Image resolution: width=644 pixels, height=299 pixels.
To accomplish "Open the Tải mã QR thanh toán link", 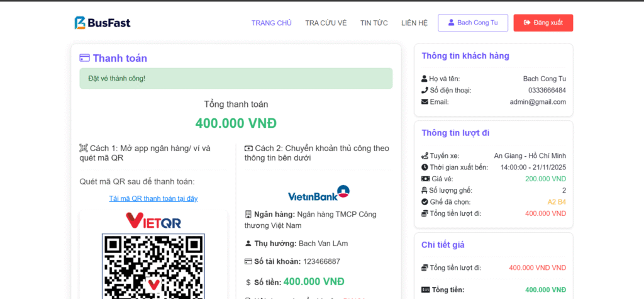I will [x=153, y=198].
